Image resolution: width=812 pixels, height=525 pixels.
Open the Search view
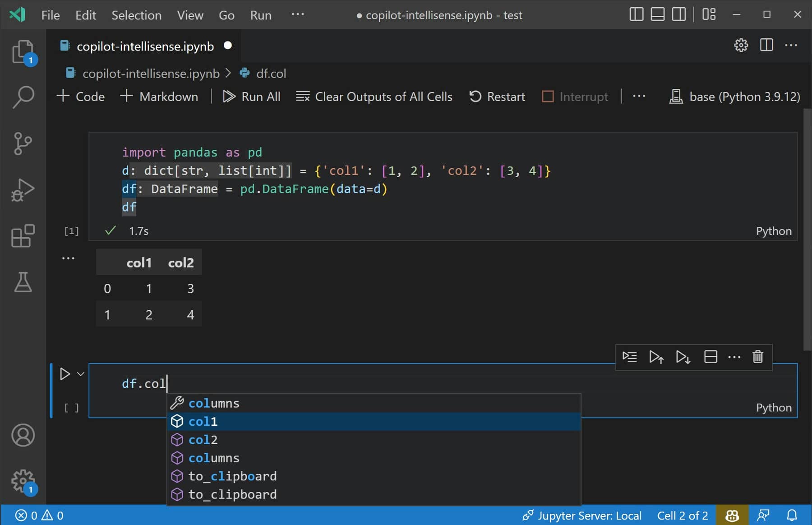pos(23,96)
